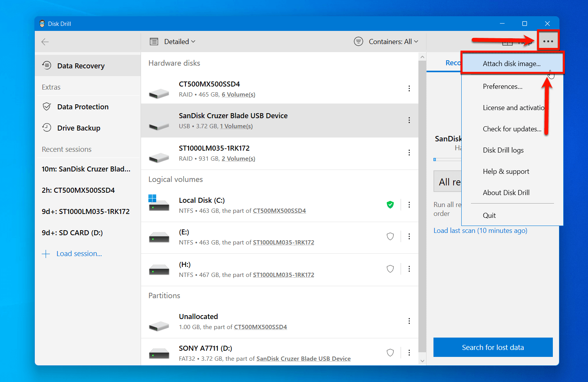Choose About Disk Drill from the menu
The image size is (588, 382).
[512, 193]
